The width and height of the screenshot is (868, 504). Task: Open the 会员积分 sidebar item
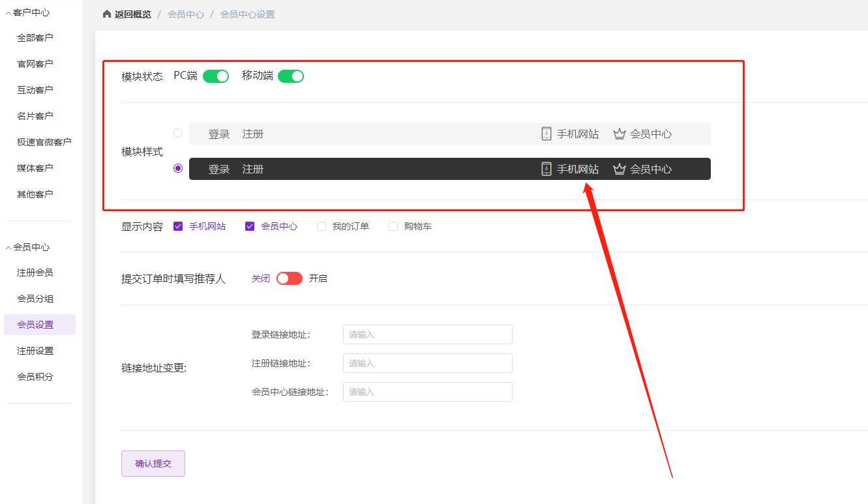35,376
